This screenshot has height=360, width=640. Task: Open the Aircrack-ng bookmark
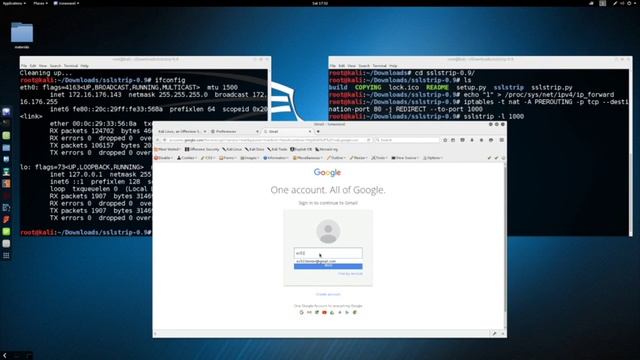326,149
